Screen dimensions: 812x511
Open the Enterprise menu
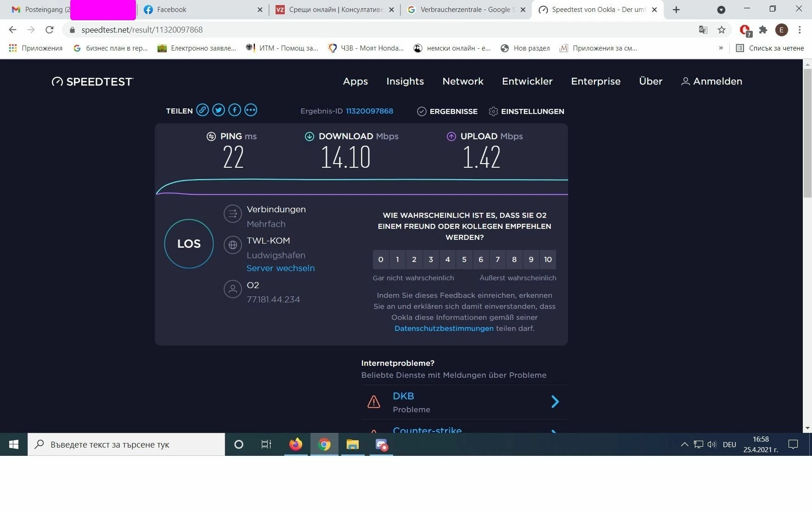596,81
